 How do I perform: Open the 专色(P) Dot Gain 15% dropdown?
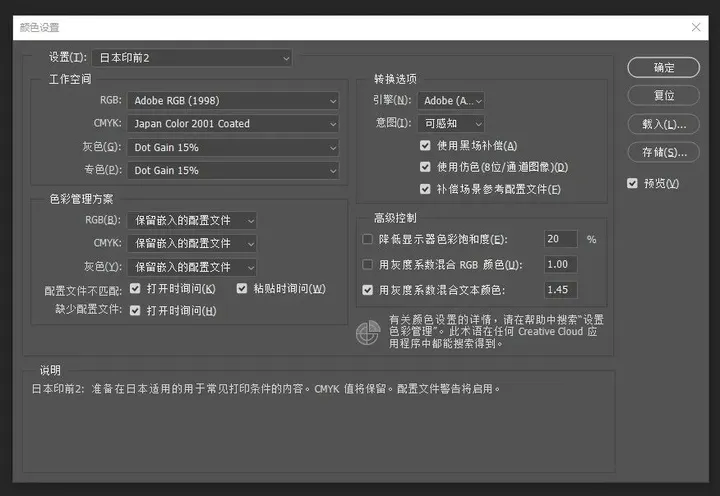(x=233, y=170)
